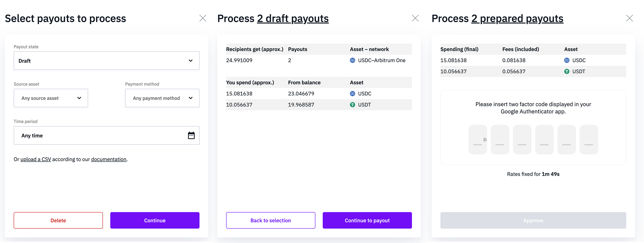Close the Process 2 draft payouts panel

pos(415,18)
